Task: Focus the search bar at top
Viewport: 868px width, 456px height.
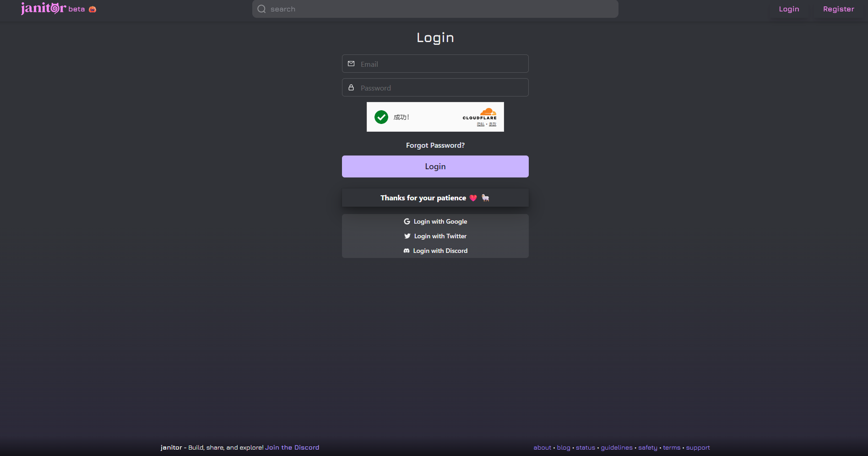Action: click(435, 9)
